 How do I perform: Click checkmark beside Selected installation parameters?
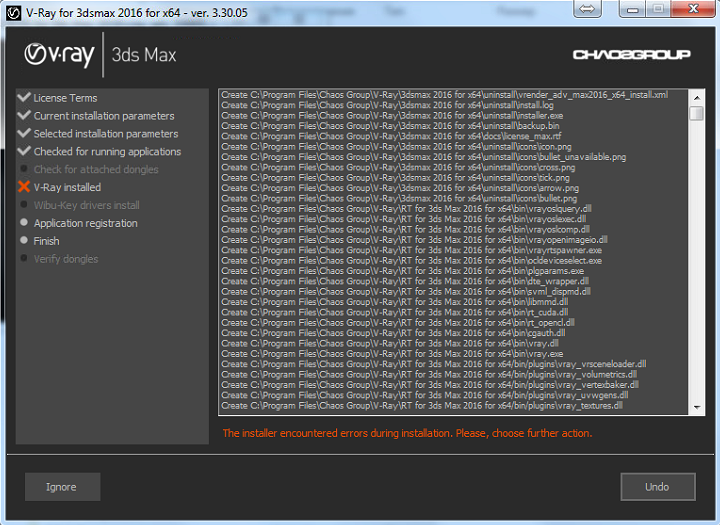(24, 133)
